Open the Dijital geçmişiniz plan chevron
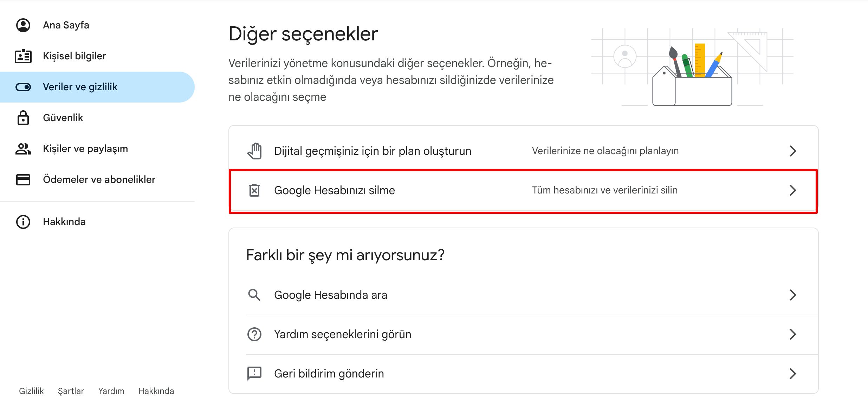Viewport: 868px width, 401px height. click(x=793, y=151)
